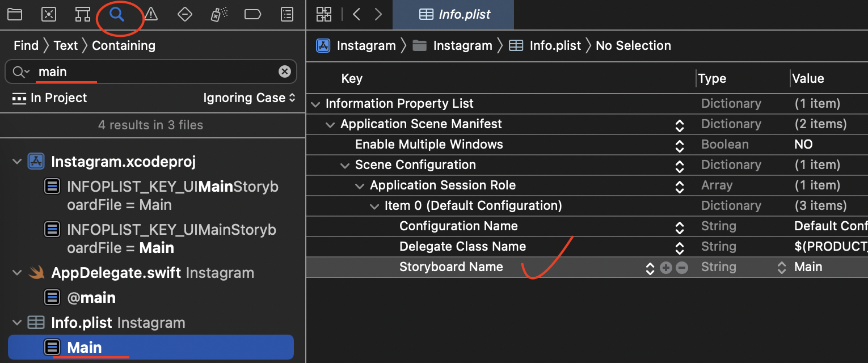
Task: Add row after Storyboard Name
Action: coord(666,268)
